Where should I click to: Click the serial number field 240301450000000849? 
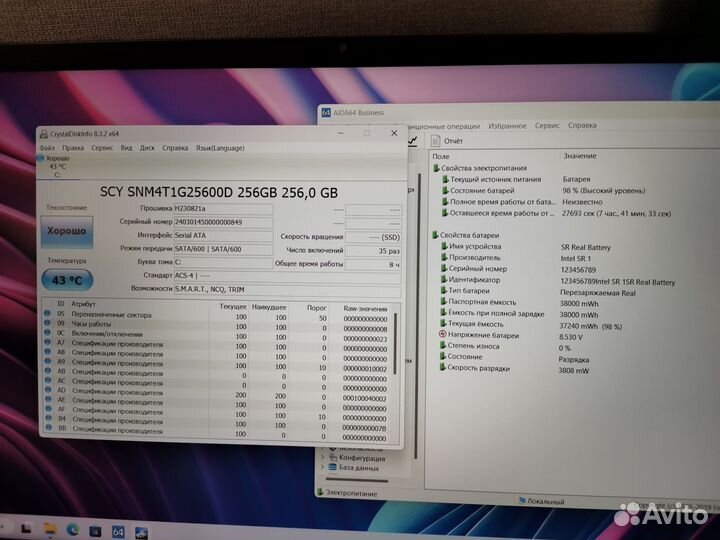224,222
